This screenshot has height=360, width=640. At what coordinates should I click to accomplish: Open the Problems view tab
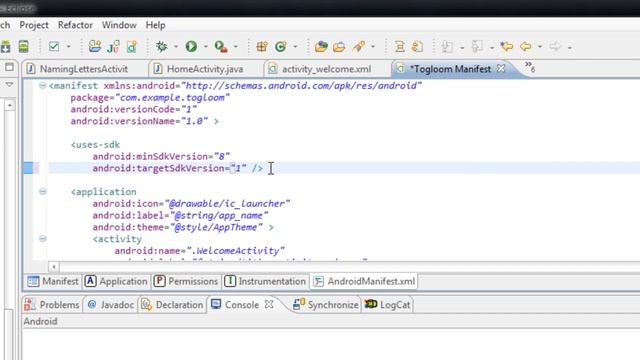52,305
